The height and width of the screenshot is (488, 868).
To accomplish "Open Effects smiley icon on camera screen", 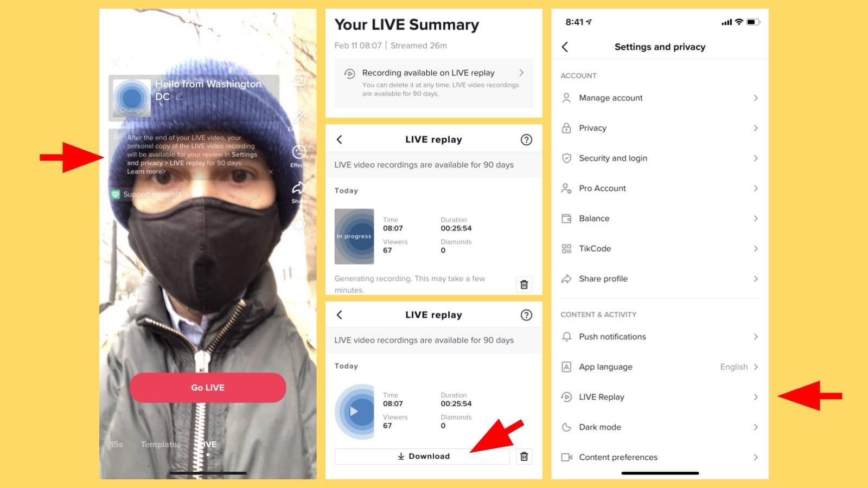I will pos(299,152).
